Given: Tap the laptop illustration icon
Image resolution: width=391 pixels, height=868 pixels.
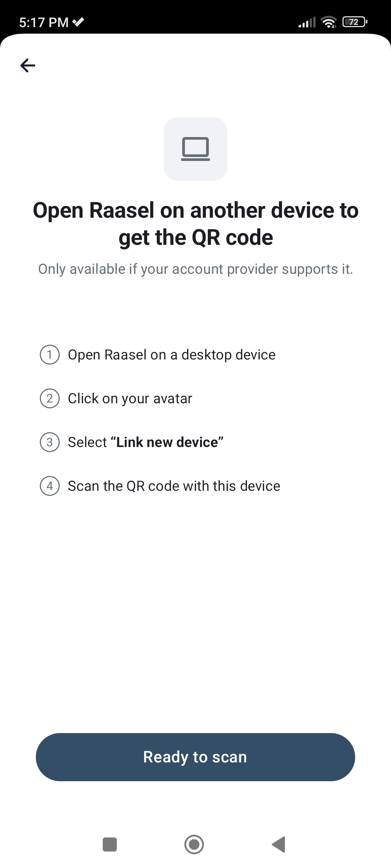Looking at the screenshot, I should (195, 149).
